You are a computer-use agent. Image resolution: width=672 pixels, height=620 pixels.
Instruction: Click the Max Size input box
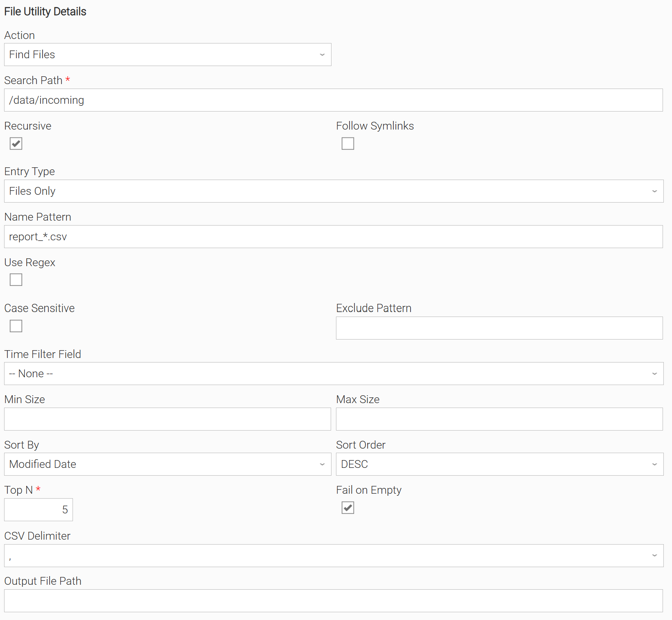coord(499,419)
